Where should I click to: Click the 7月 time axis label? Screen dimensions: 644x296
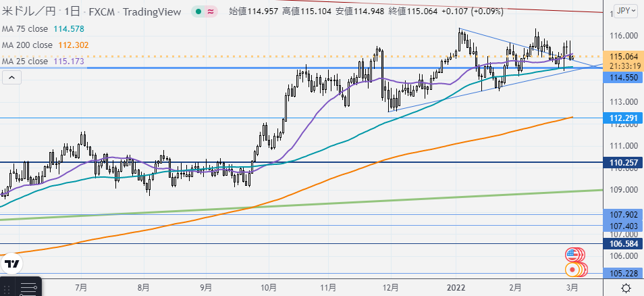(81, 287)
